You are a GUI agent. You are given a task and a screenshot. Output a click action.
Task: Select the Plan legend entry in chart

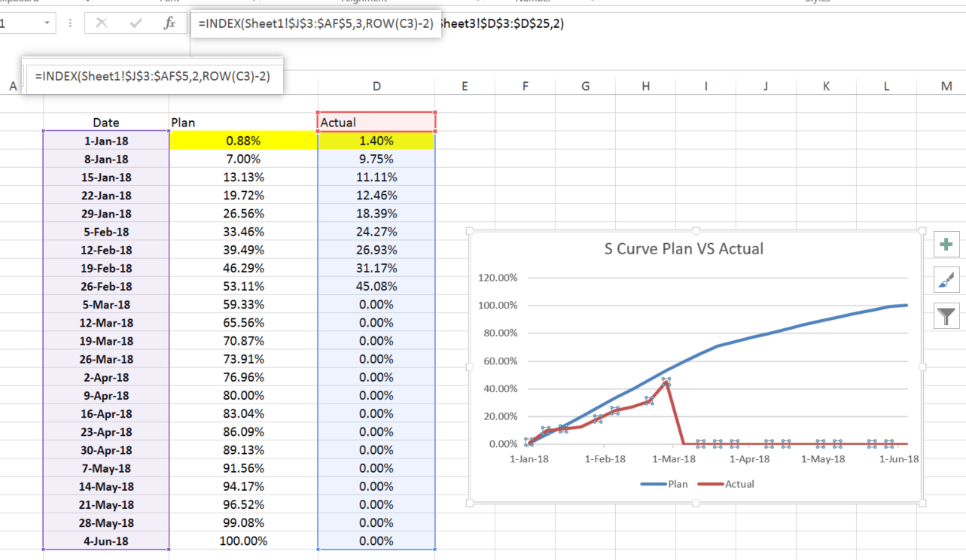(x=664, y=484)
